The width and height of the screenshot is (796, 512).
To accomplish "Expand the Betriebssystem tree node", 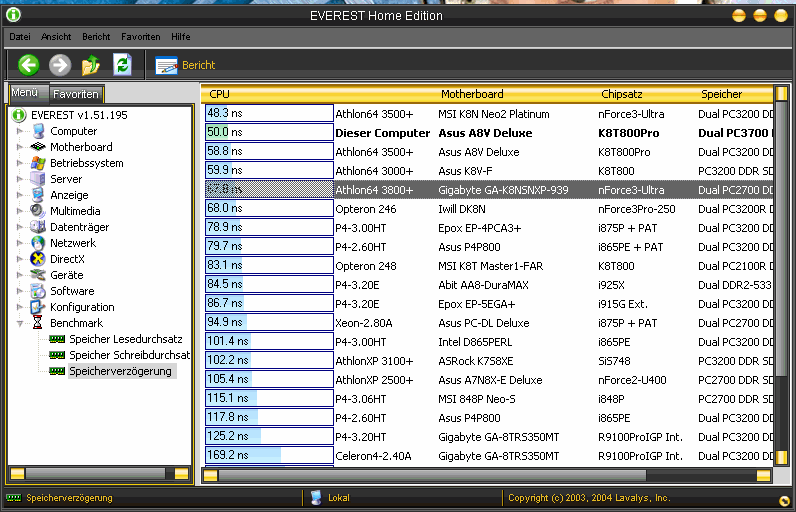I will point(19,163).
